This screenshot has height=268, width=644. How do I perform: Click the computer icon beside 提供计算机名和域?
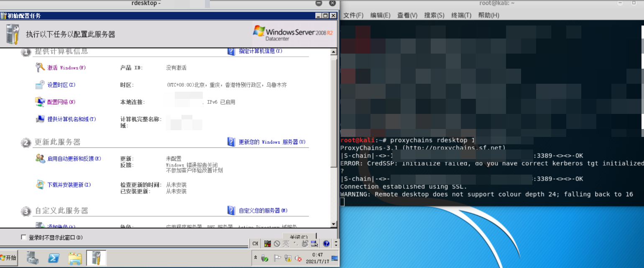[x=40, y=119]
